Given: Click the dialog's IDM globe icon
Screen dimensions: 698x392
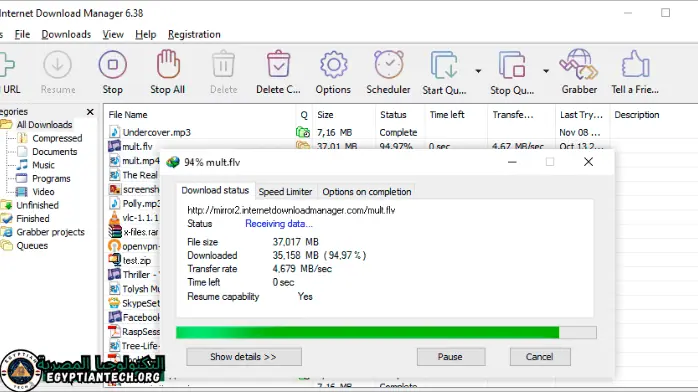Looking at the screenshot, I should [x=173, y=162].
